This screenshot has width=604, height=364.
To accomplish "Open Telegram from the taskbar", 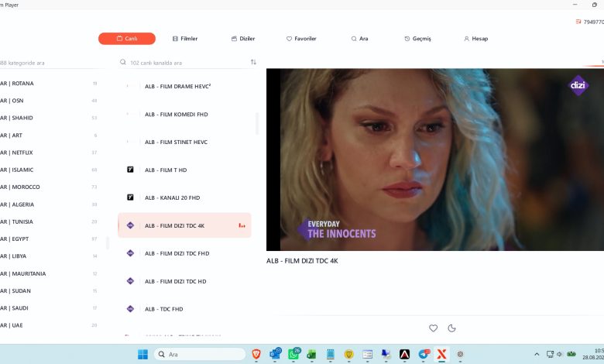I will point(424,354).
